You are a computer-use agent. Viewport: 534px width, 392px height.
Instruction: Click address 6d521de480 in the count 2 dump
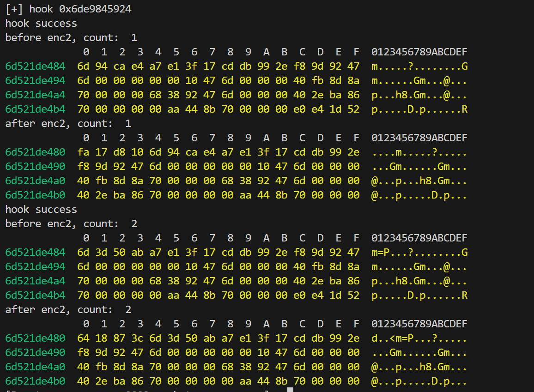(35, 338)
